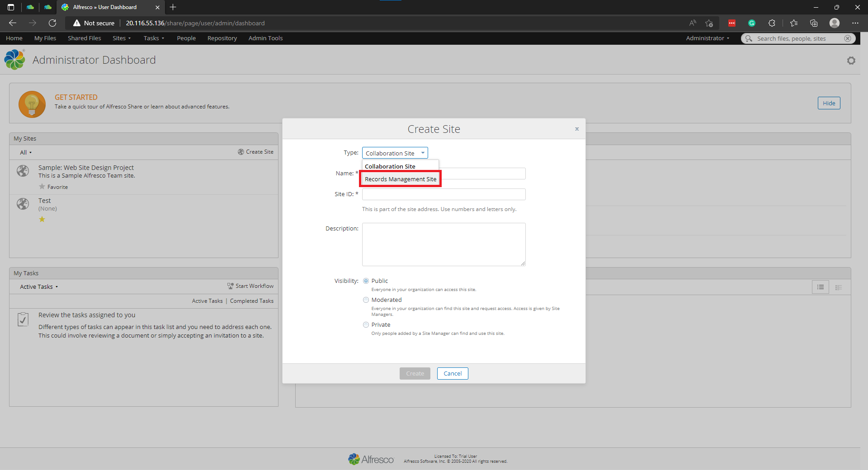Switch to detailed list view icon

click(839, 287)
